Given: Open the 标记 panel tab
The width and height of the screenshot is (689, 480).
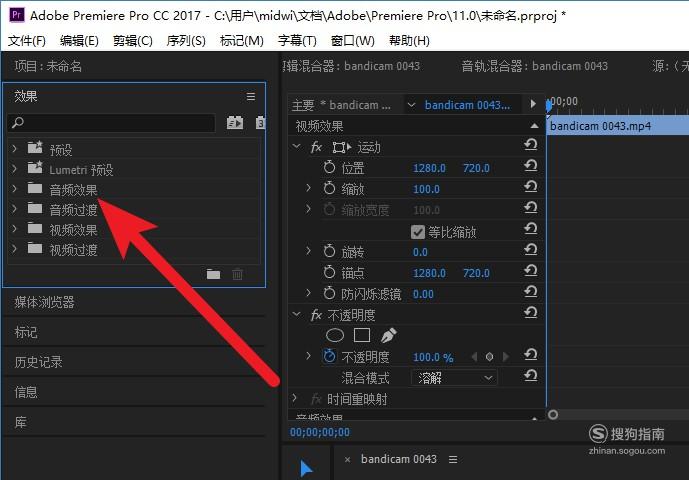Looking at the screenshot, I should pyautogui.click(x=26, y=332).
